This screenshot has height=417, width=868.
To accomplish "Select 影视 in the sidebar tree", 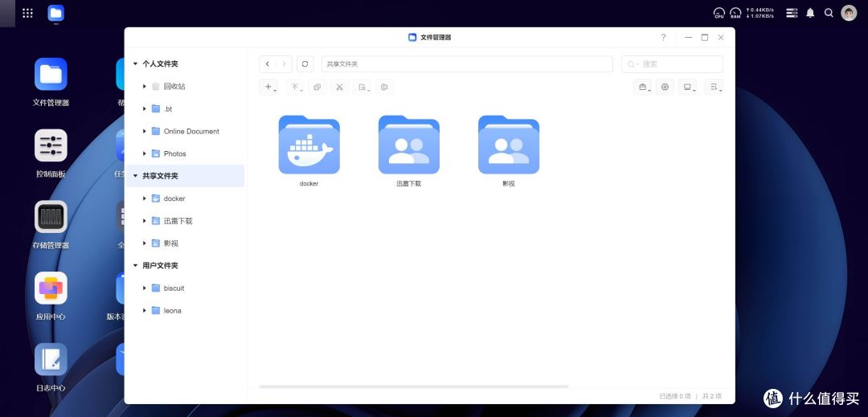I will tap(170, 243).
